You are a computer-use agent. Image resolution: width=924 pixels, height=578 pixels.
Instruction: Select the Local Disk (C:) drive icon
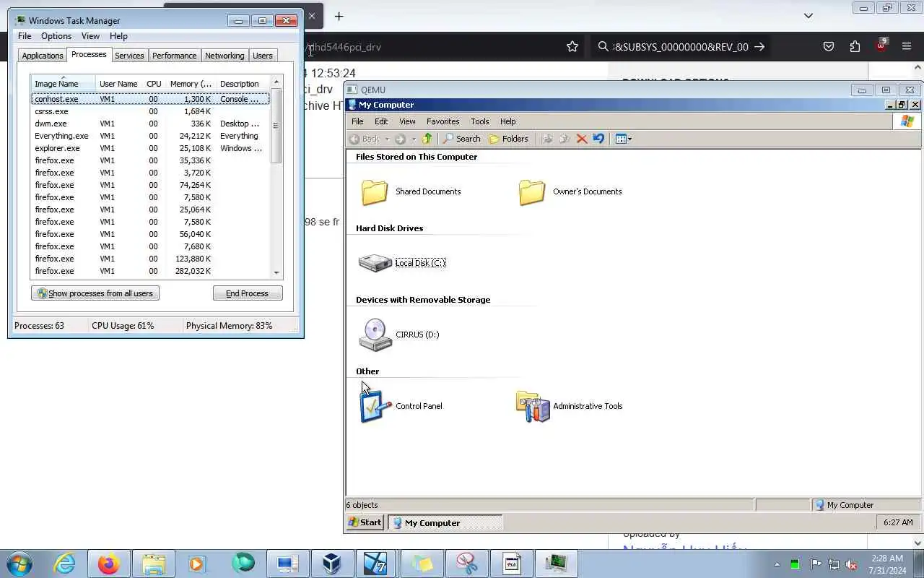click(x=375, y=263)
